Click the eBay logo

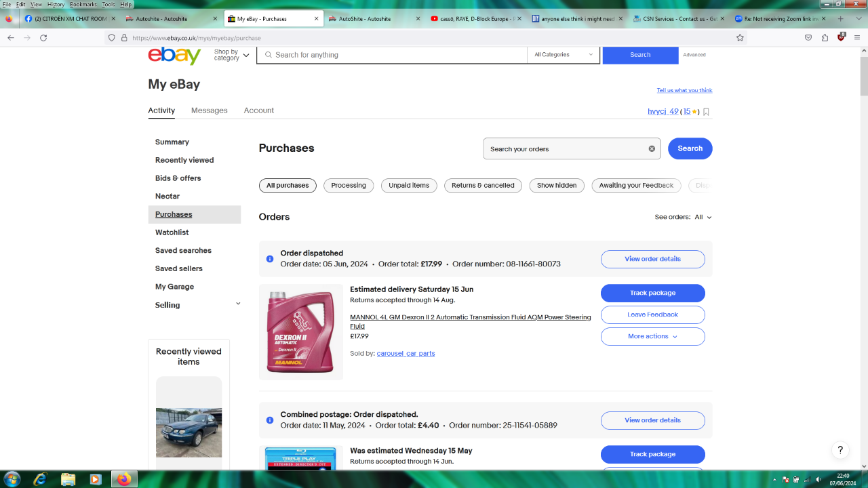[174, 55]
